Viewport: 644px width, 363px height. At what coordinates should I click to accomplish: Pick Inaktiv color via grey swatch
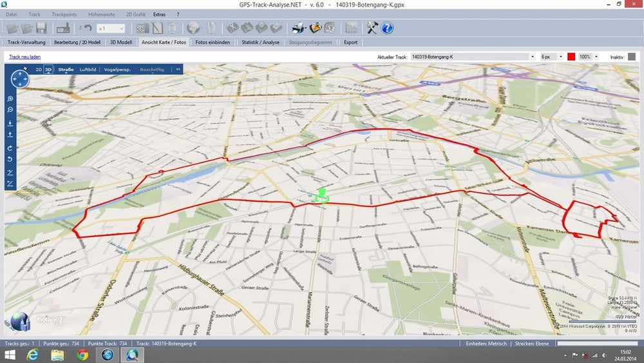pyautogui.click(x=632, y=57)
